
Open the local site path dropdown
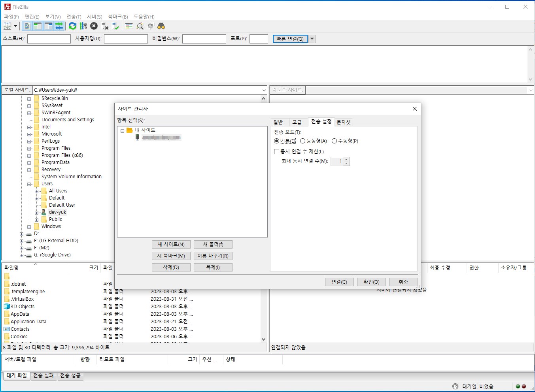(x=264, y=90)
